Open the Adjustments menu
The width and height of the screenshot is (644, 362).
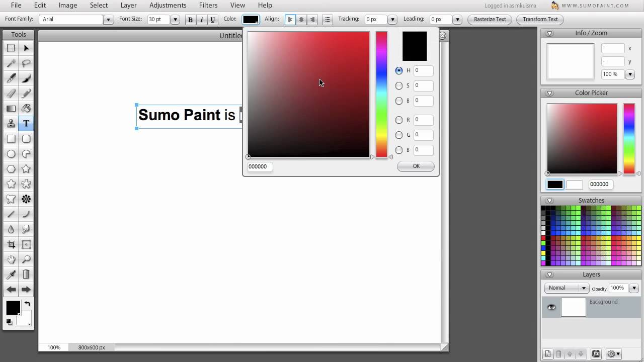[168, 5]
